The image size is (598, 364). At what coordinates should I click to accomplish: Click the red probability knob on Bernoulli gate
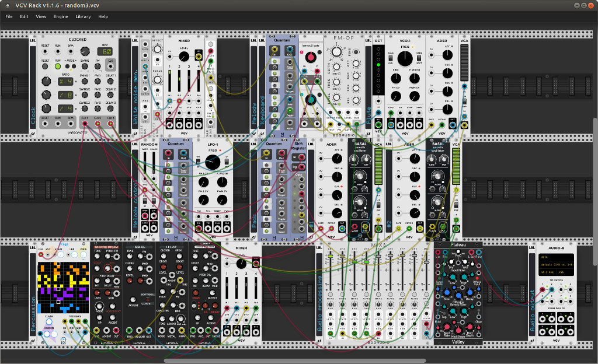tap(311, 57)
